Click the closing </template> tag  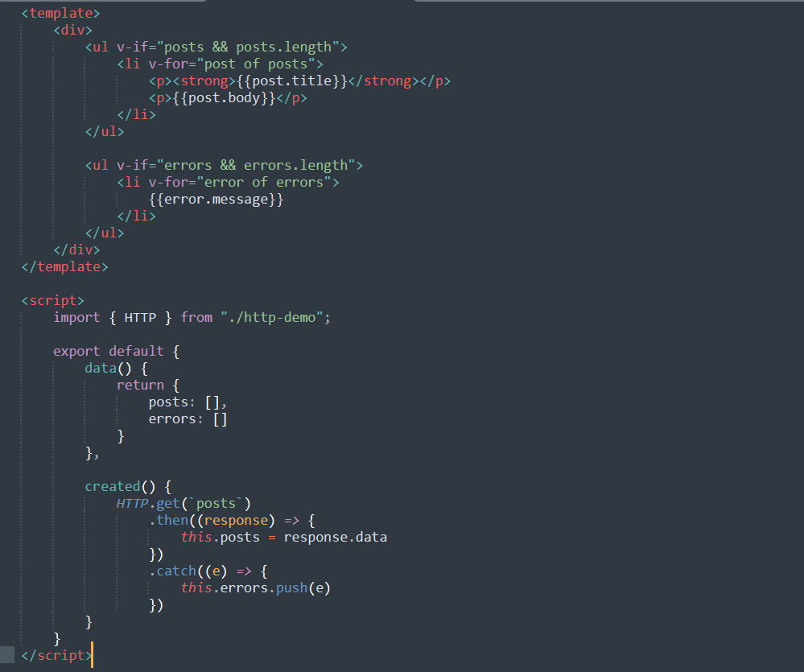click(x=64, y=267)
